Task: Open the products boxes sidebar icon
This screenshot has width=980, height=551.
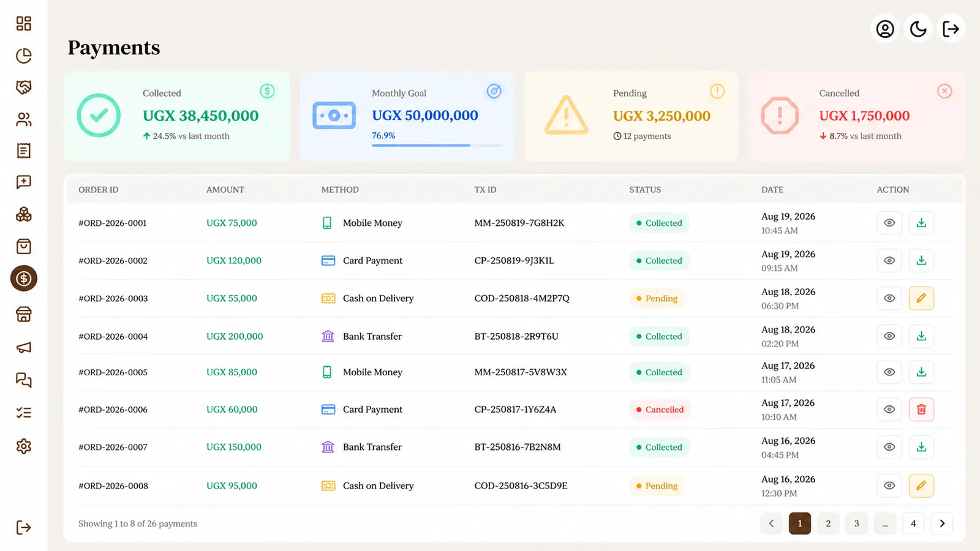Action: [x=23, y=214]
